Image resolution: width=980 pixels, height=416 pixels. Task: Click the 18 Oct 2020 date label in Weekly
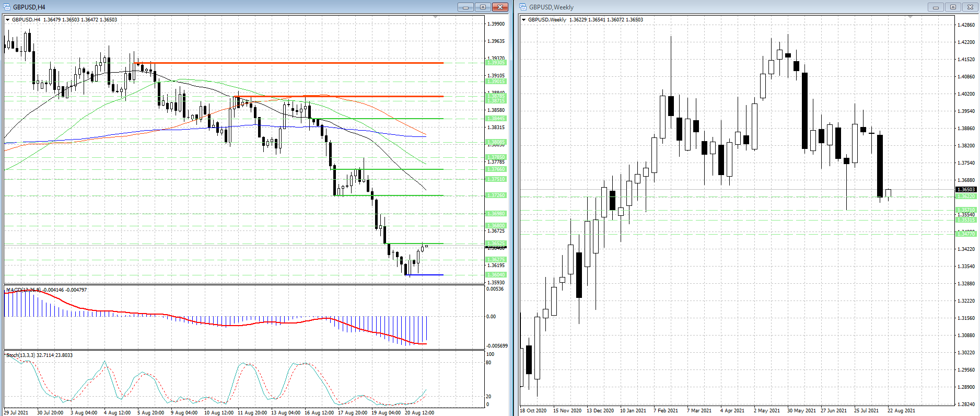click(x=533, y=411)
